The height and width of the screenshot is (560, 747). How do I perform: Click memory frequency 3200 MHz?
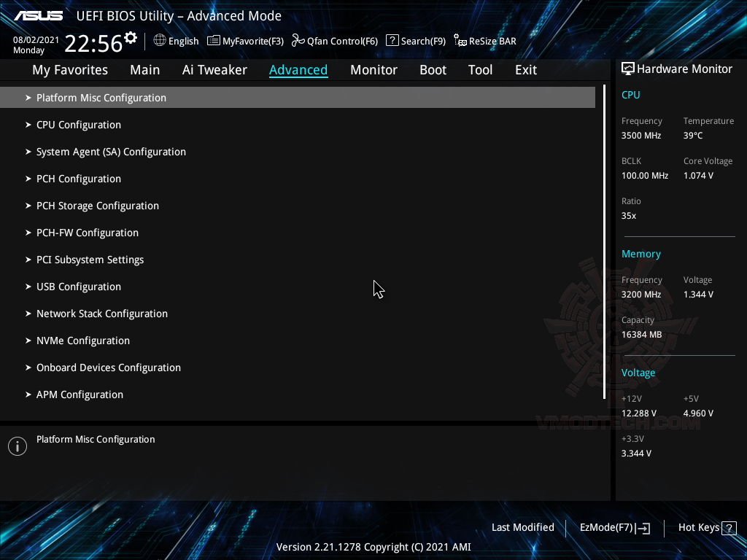[640, 295]
